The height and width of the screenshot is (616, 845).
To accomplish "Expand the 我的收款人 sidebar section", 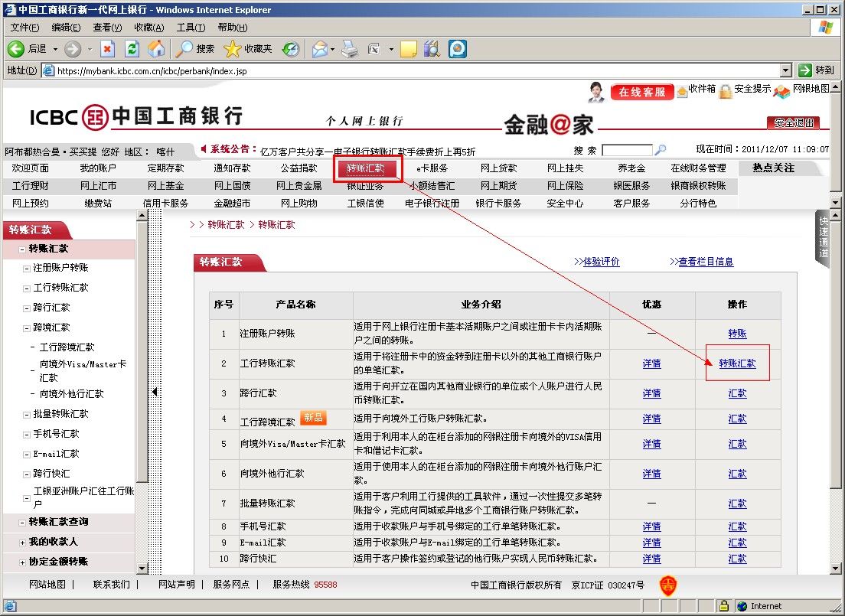I will point(22,543).
